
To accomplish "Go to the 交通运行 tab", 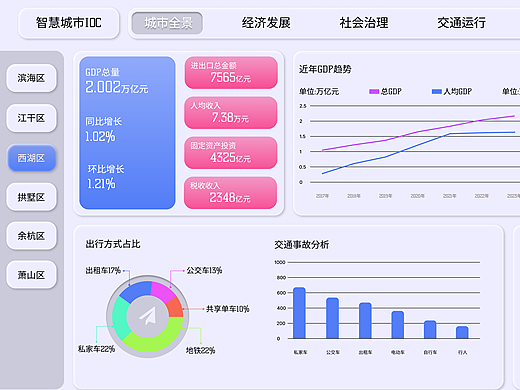I will (x=461, y=23).
